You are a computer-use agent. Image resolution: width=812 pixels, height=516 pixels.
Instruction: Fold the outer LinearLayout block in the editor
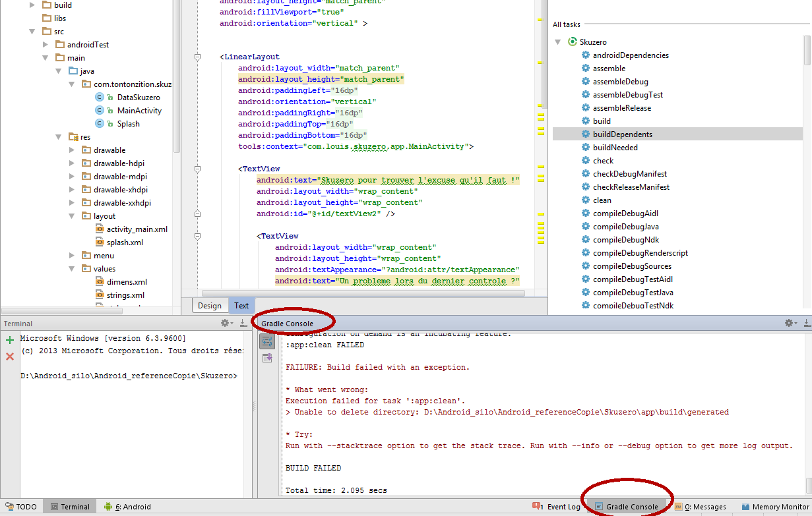pyautogui.click(x=197, y=57)
